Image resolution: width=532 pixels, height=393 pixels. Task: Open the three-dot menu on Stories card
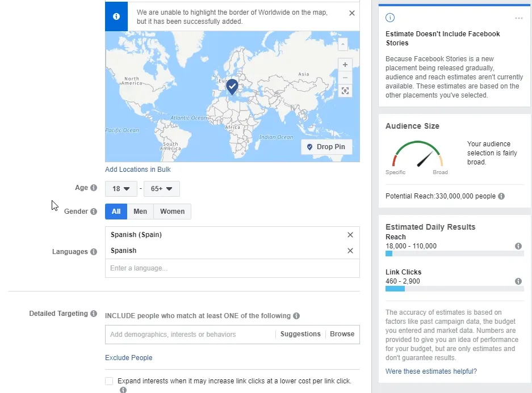519,18
